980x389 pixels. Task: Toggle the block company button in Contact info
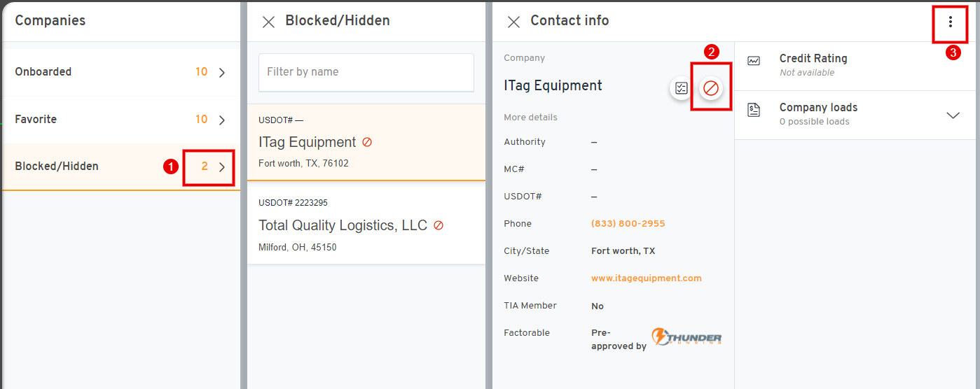(711, 88)
